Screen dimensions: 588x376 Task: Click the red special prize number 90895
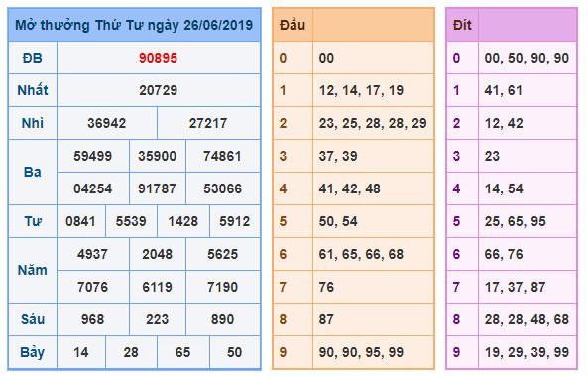(158, 58)
